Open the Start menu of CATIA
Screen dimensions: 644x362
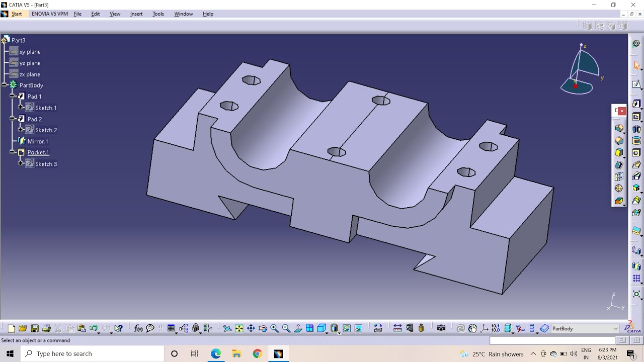pos(17,14)
